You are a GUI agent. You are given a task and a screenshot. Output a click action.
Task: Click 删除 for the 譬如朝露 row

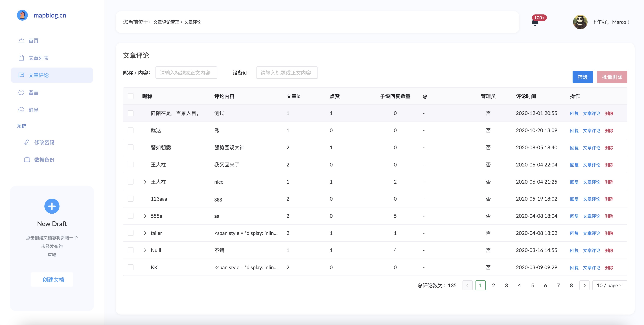[x=609, y=148]
